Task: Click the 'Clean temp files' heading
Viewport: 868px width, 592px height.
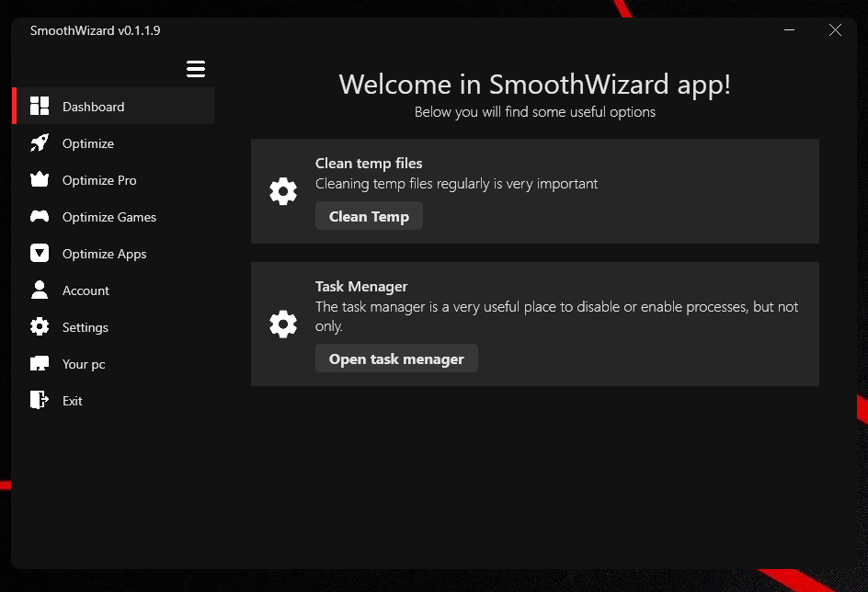Action: click(369, 164)
